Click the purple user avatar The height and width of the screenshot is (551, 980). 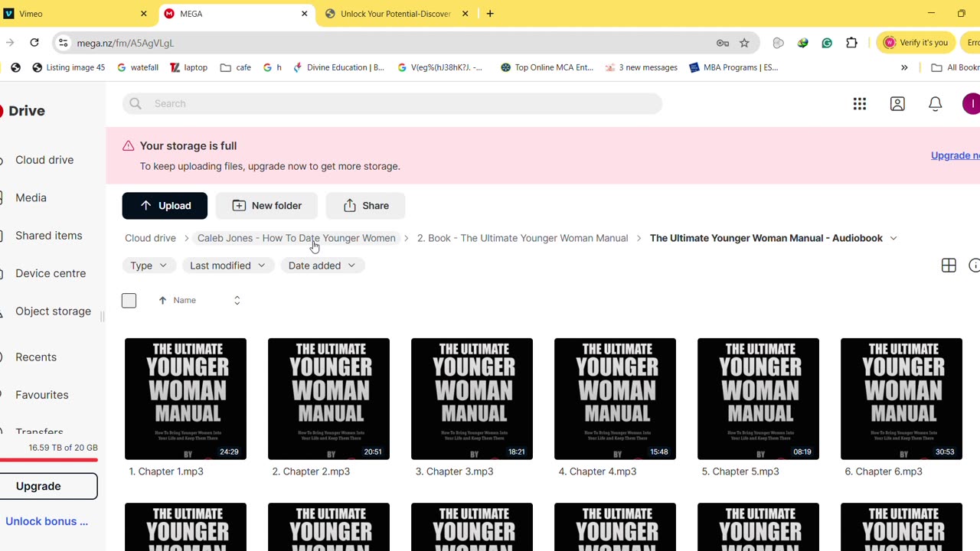point(971,104)
